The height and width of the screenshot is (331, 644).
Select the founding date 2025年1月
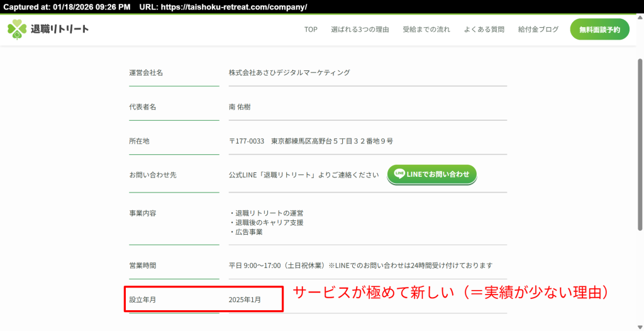click(245, 300)
